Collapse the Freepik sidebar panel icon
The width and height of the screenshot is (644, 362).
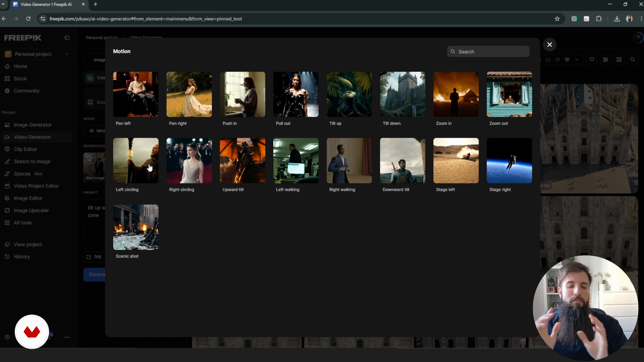(x=67, y=38)
